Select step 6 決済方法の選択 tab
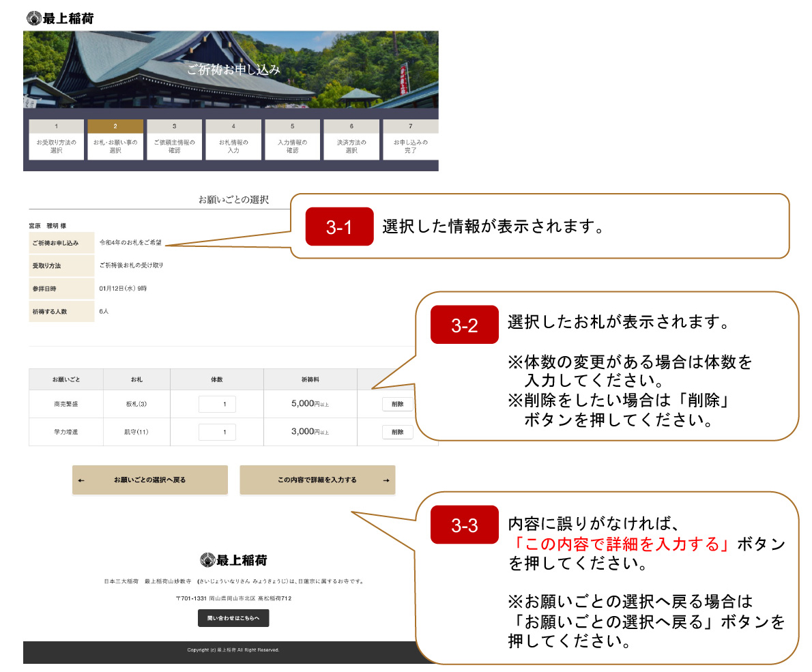812x672 pixels. click(351, 140)
